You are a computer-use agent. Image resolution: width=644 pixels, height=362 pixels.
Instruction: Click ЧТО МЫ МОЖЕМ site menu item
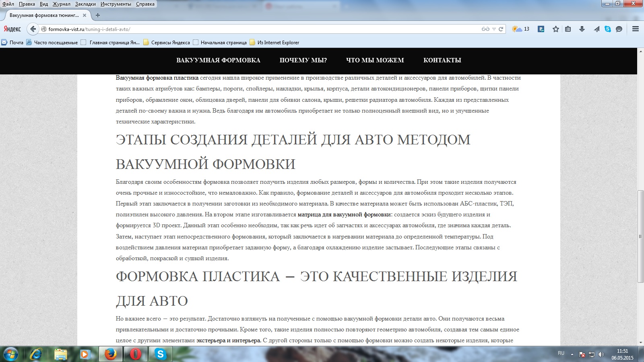click(x=375, y=60)
